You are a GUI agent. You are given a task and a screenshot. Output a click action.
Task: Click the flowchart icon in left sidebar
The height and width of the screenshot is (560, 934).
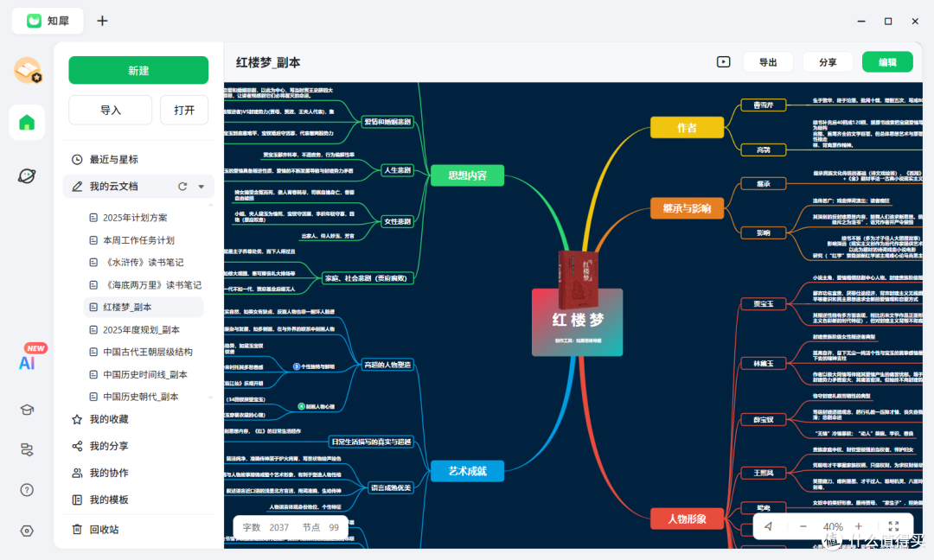pos(27,449)
